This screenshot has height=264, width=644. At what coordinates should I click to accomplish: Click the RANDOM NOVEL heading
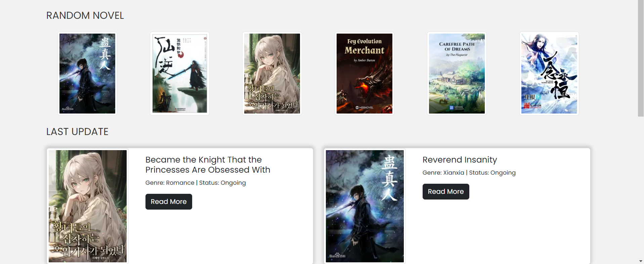click(85, 15)
